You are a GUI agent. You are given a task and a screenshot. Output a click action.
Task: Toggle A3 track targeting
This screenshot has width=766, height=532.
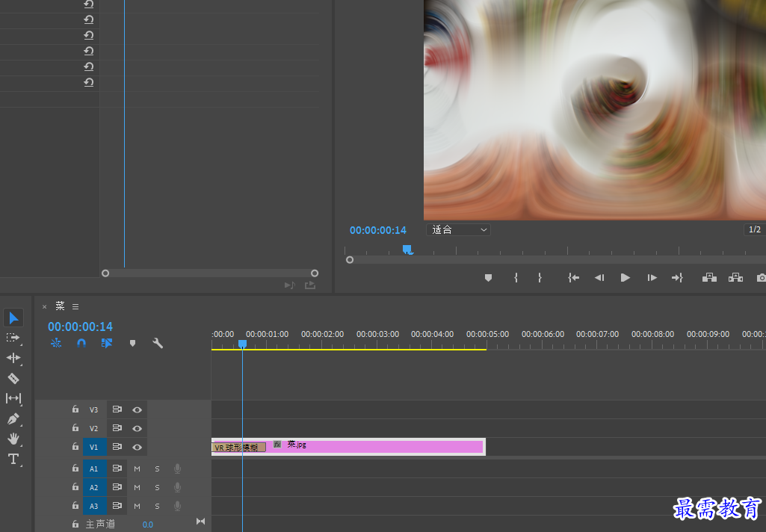(x=95, y=506)
